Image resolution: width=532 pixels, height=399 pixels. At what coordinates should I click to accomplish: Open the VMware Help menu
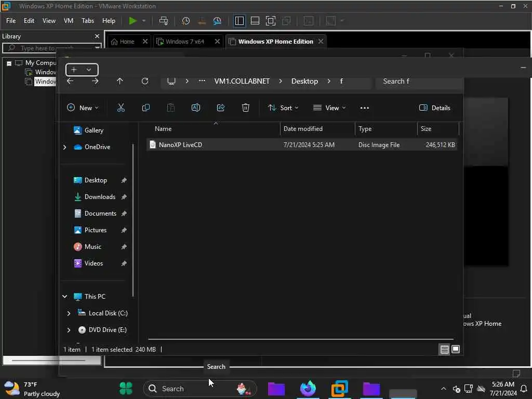click(x=109, y=21)
